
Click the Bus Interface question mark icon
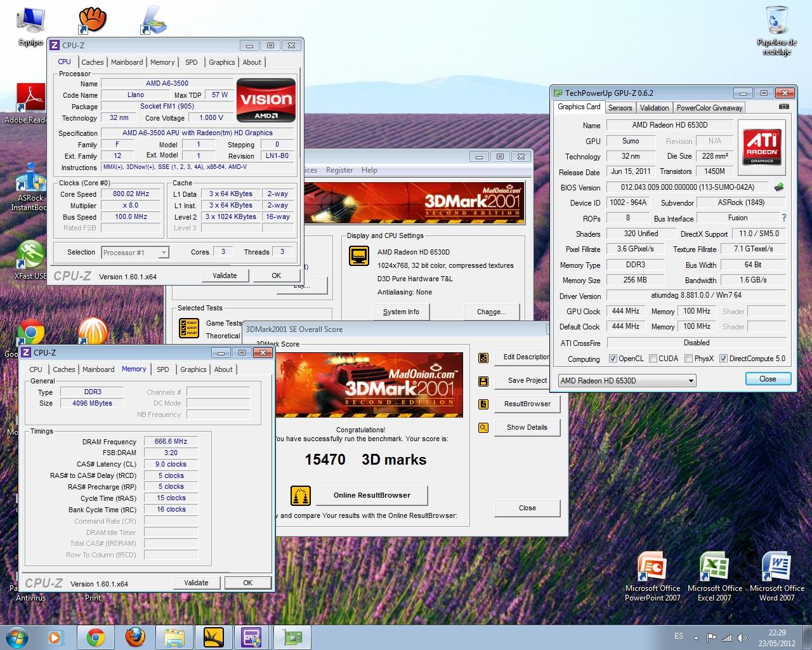coord(784,218)
